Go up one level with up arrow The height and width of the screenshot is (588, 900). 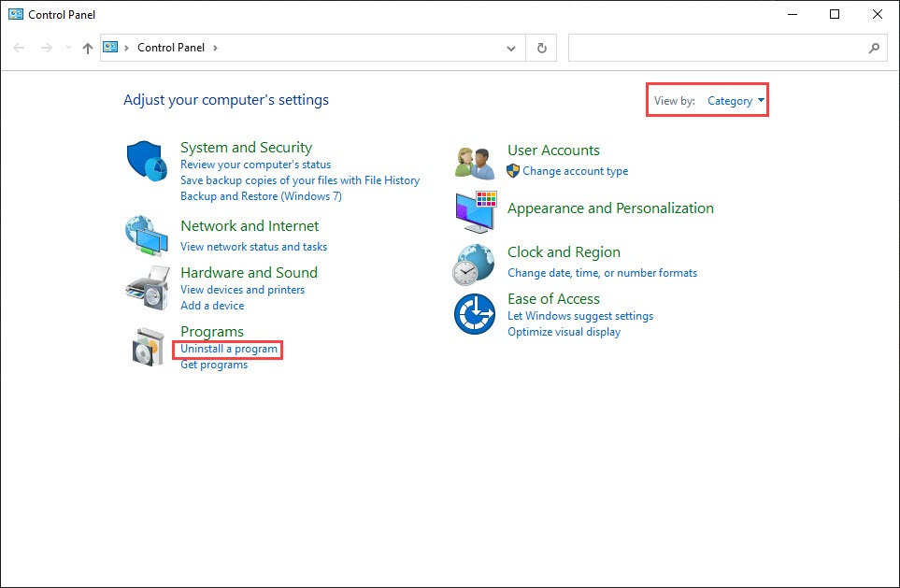[x=87, y=49]
